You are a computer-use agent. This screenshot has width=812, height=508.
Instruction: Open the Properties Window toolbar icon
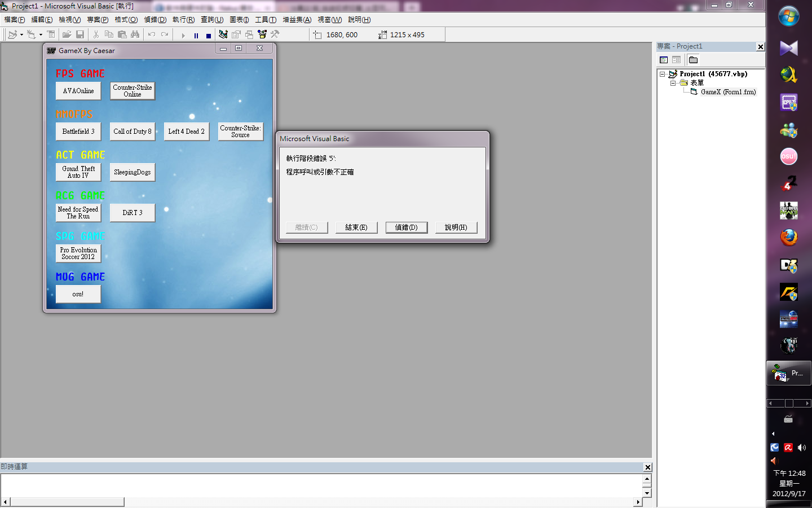tap(236, 35)
